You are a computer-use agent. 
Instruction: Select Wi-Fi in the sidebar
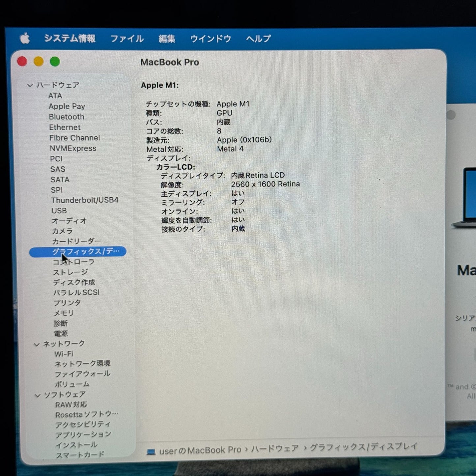click(64, 354)
